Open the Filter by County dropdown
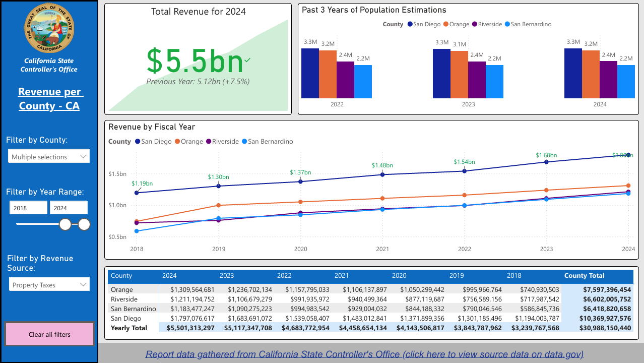This screenshot has width=644, height=363. pyautogui.click(x=48, y=156)
